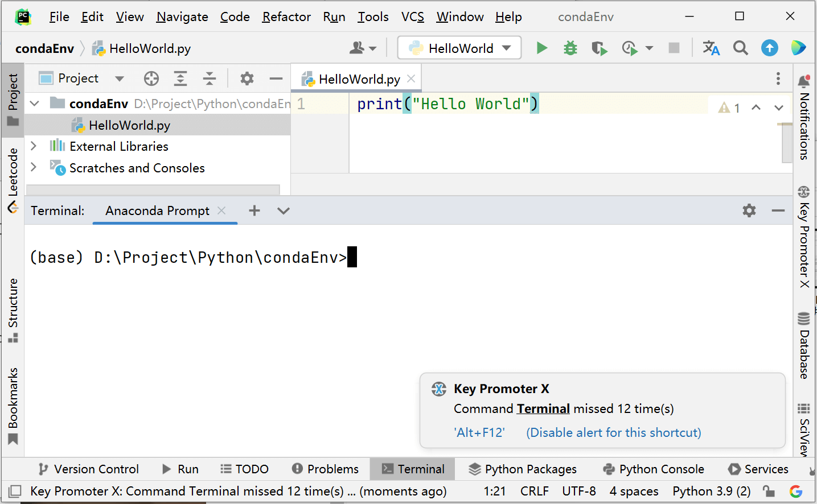Screen dimensions: 817x504
Task: Click the Profile run icon
Action: point(630,48)
